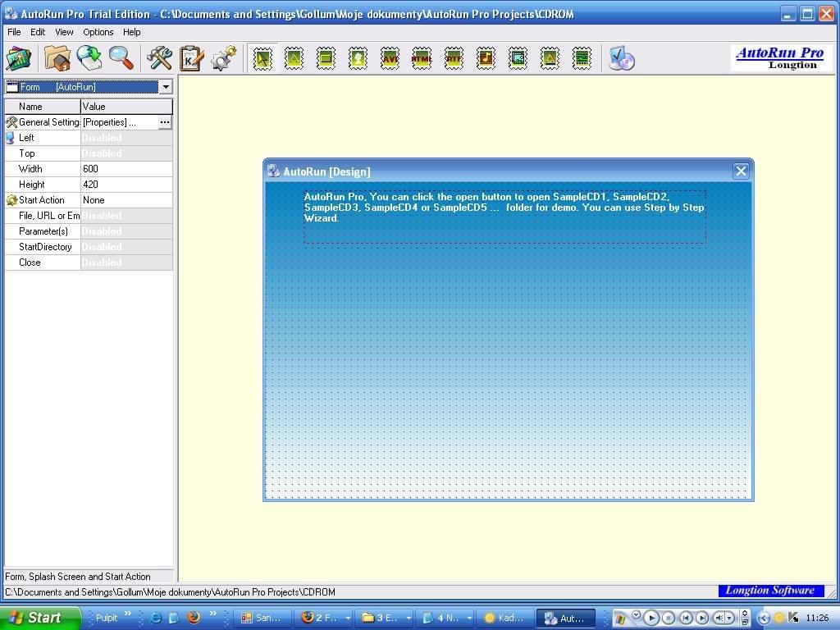Switch to the Kad... taskbar button
The height and width of the screenshot is (630, 840).
click(x=506, y=618)
